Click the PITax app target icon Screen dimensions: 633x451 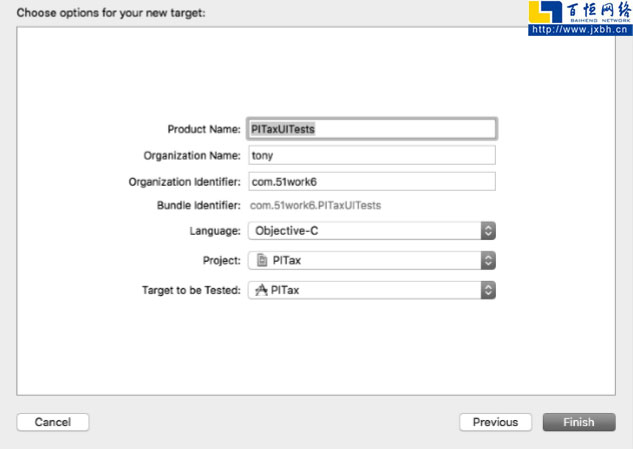click(262, 290)
